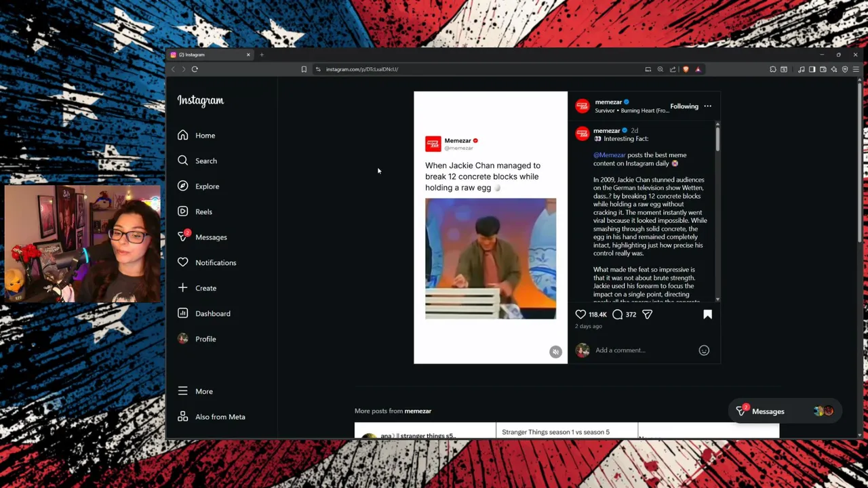Open Messages in the left sidebar
868x488 pixels.
pos(202,237)
